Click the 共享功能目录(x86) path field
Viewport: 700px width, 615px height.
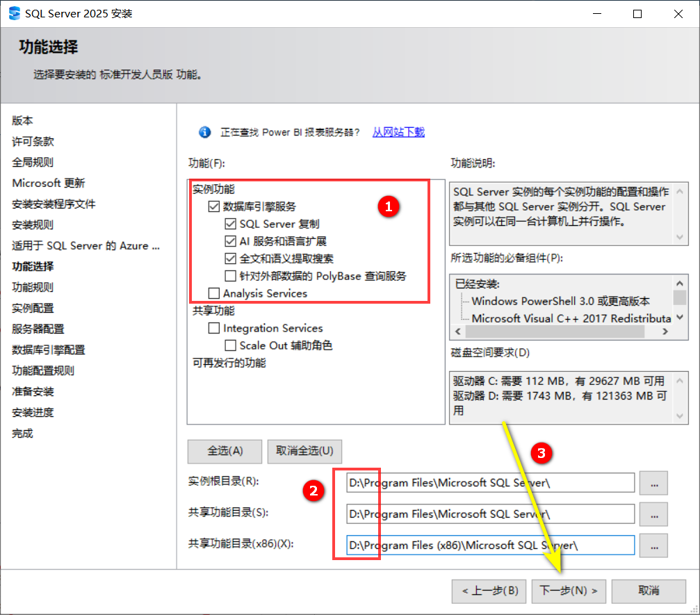point(490,546)
